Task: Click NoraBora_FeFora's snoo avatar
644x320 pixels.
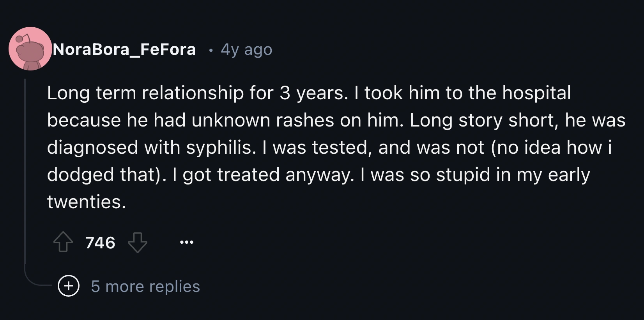Action: coord(29,49)
